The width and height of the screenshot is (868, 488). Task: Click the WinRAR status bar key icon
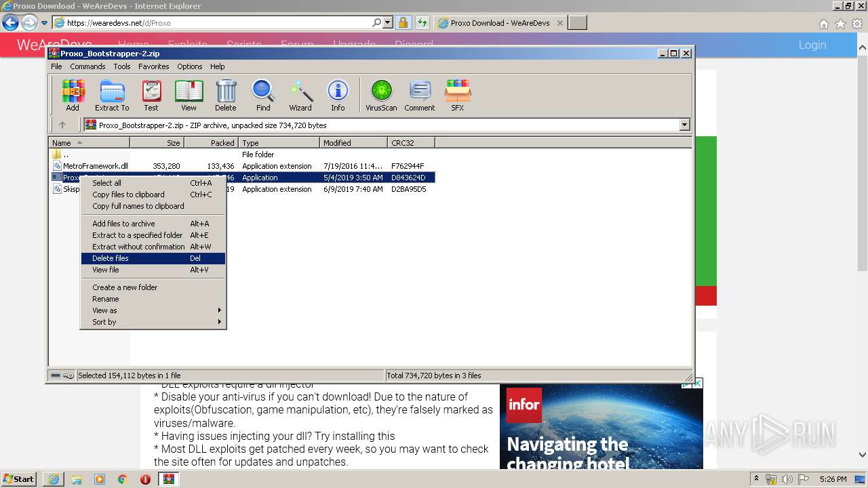[68, 375]
